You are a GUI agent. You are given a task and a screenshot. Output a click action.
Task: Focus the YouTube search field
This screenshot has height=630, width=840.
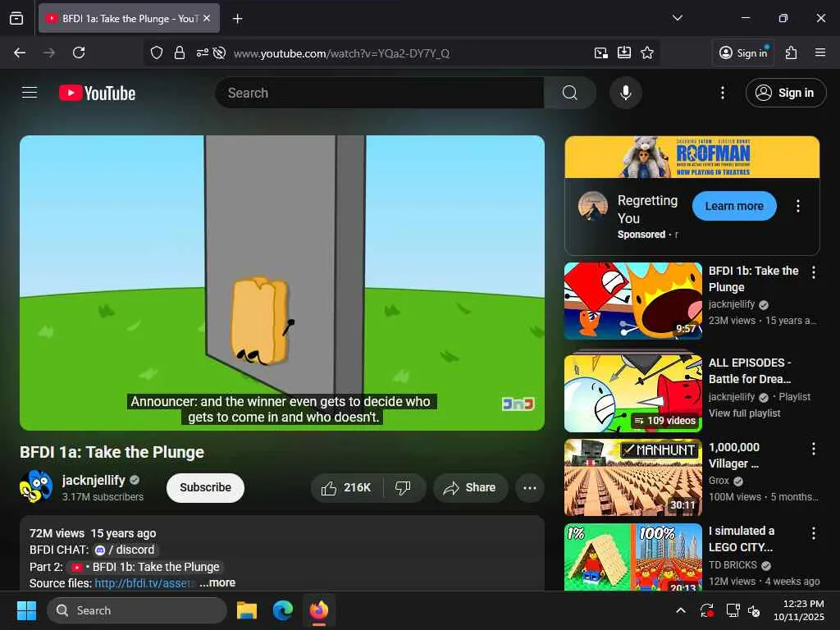click(x=380, y=93)
